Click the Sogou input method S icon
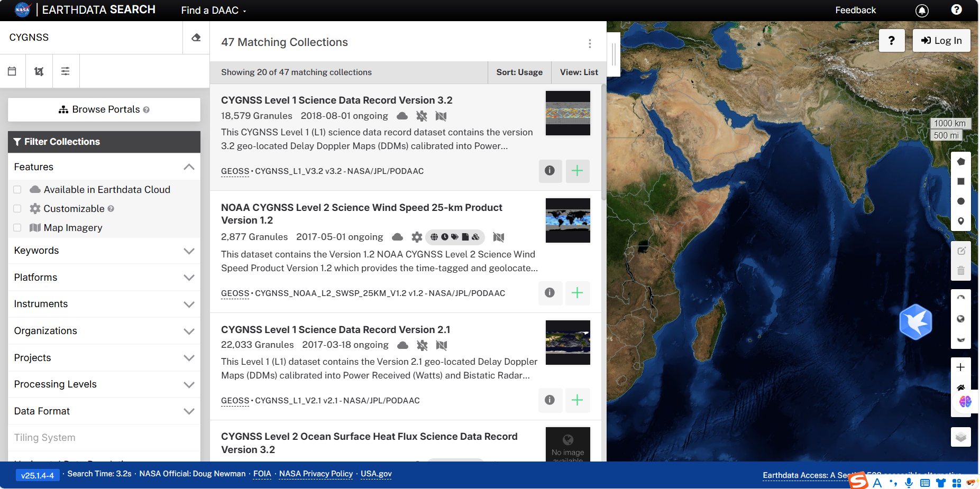The width and height of the screenshot is (980, 489). pyautogui.click(x=859, y=481)
